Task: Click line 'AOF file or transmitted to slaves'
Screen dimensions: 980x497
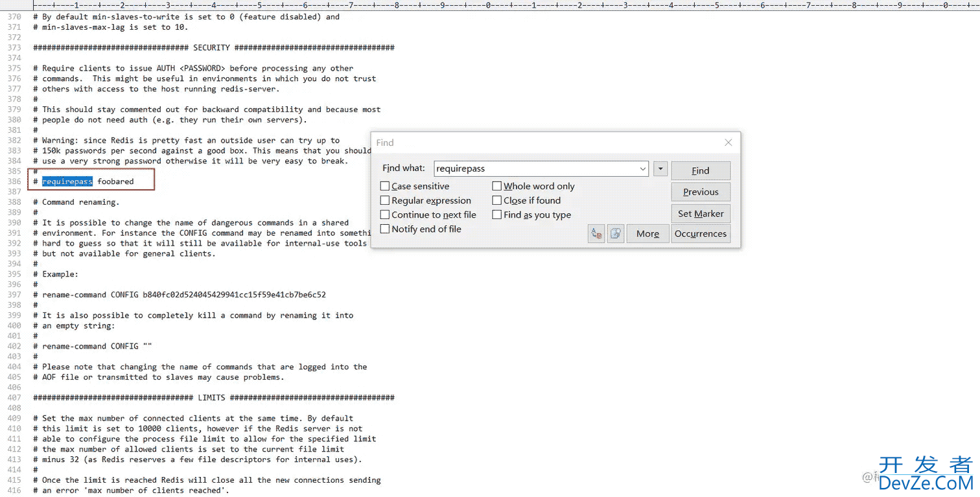Action: point(159,377)
